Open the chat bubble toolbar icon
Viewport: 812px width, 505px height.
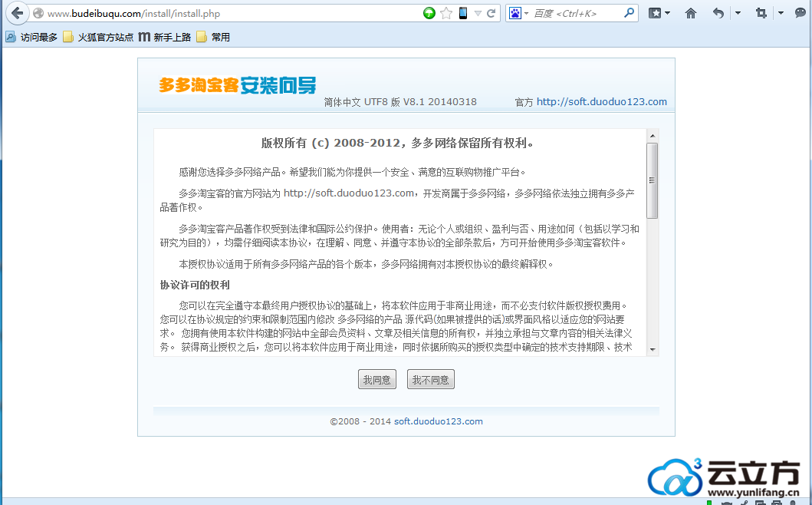tap(800, 13)
